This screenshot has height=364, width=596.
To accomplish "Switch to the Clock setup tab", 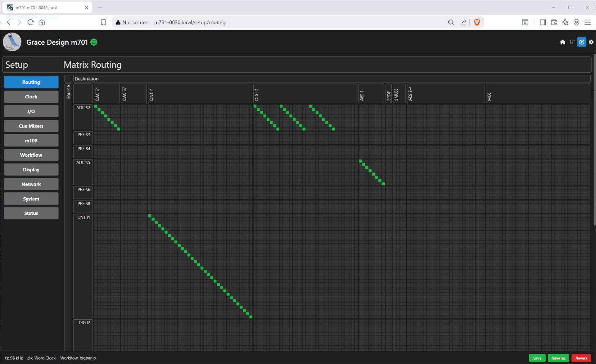I will tap(31, 97).
